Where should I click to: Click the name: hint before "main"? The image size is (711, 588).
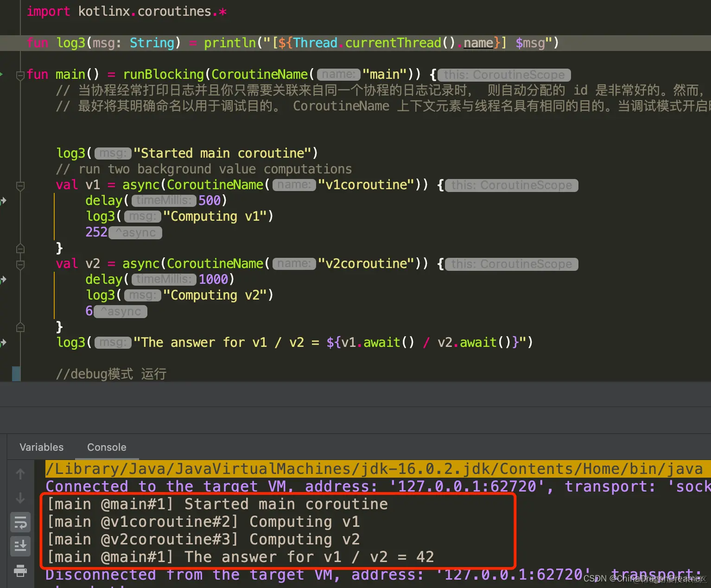coord(339,75)
